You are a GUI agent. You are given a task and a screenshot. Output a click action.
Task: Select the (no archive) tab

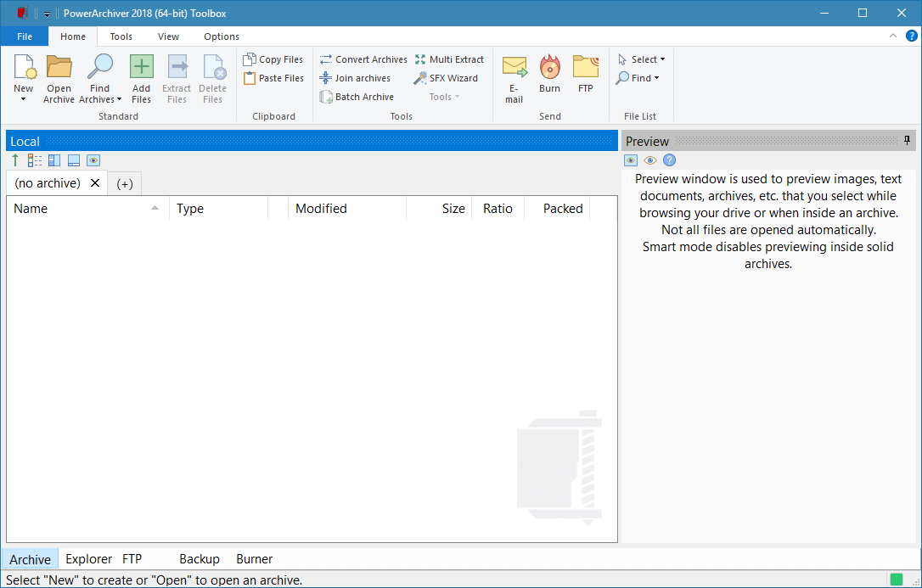tap(48, 183)
